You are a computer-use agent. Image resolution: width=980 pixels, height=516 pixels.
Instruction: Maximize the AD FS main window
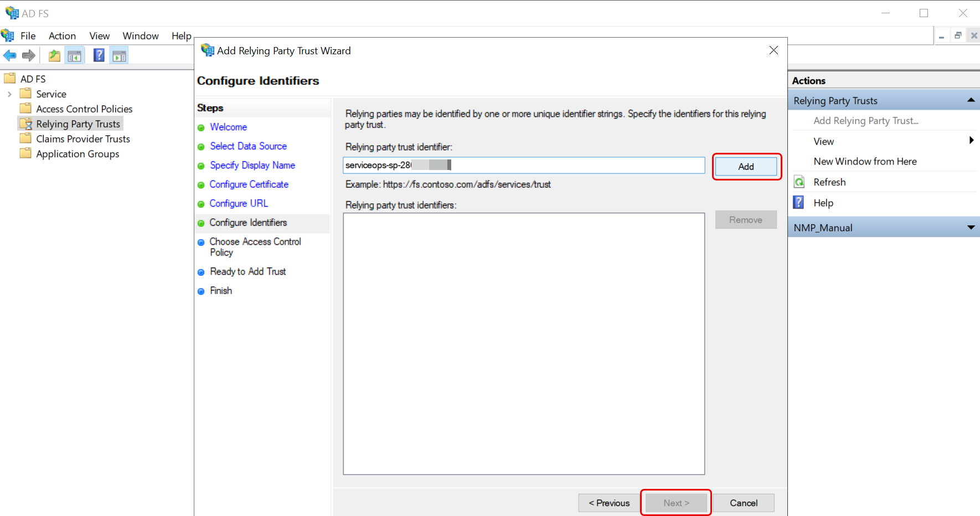(924, 13)
